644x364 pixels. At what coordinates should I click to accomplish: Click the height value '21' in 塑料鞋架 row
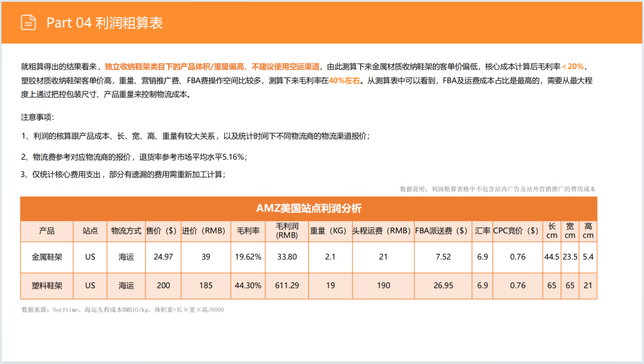588,285
